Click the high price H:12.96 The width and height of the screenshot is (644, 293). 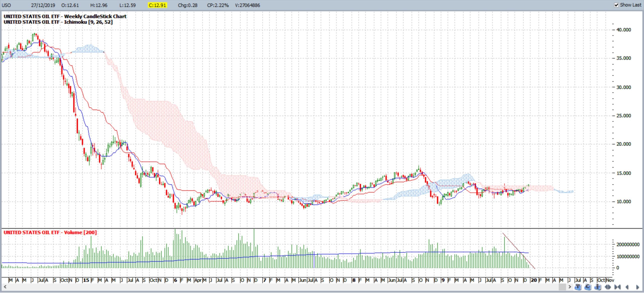click(99, 5)
